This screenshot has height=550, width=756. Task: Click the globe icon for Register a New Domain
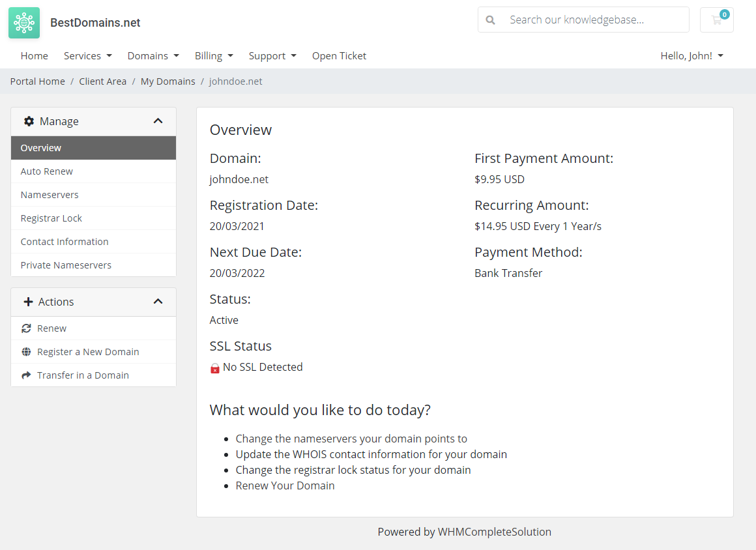click(x=27, y=352)
